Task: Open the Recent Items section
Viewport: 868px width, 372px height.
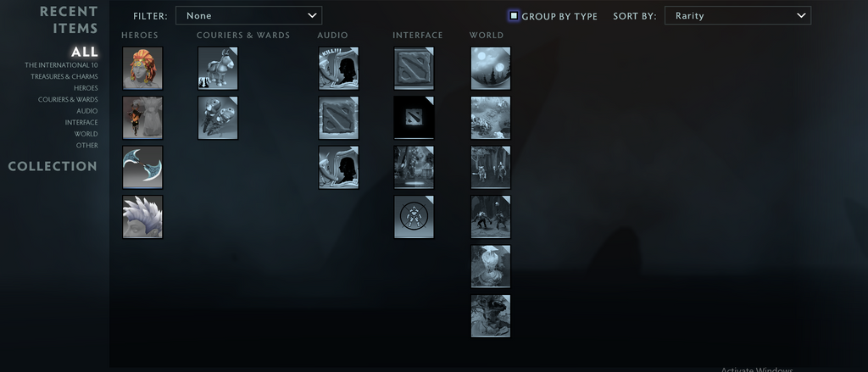Action: [69, 19]
